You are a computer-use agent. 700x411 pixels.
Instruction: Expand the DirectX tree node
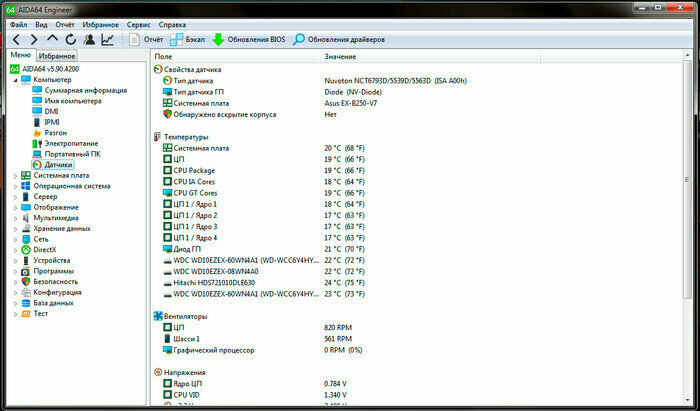[x=16, y=250]
